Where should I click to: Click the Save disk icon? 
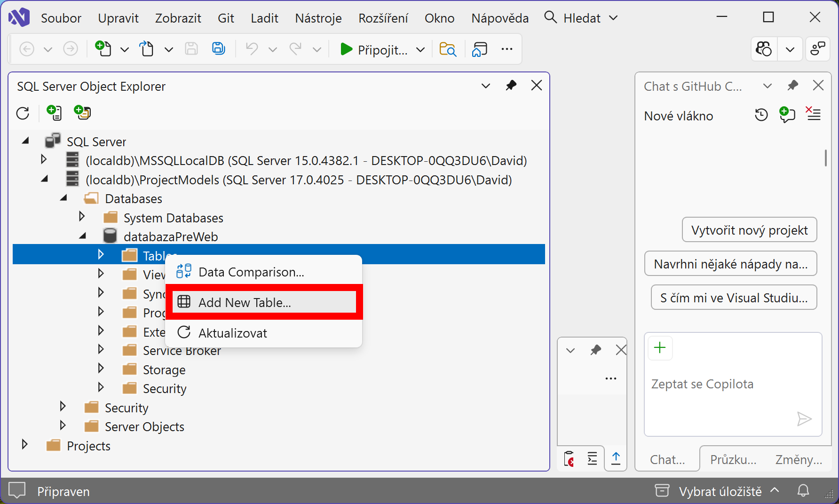(x=191, y=49)
